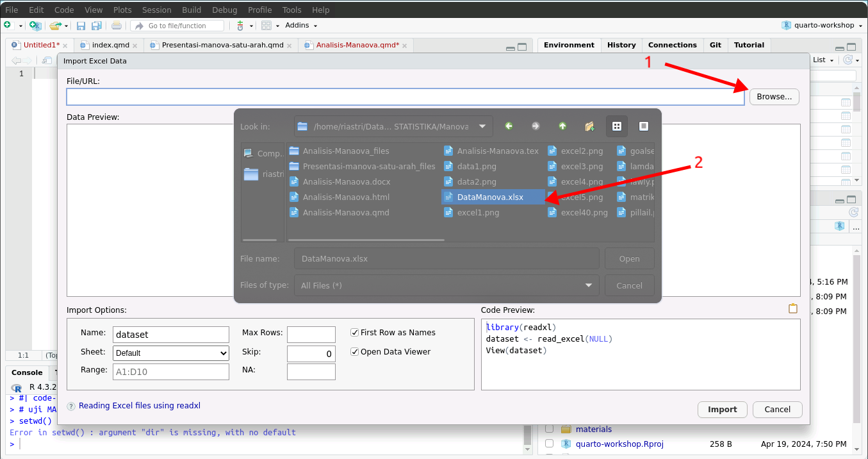
Task: Open the riastri home folder in the sidebar
Action: 263,174
